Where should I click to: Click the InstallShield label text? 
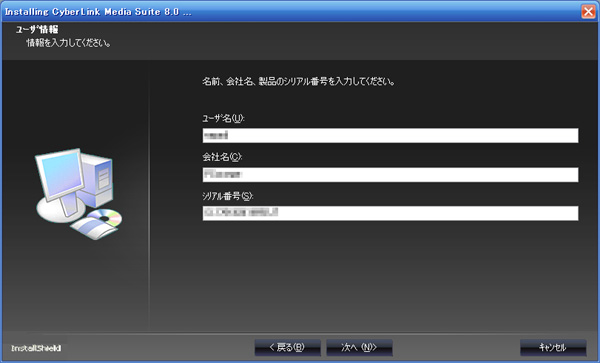coord(36,348)
